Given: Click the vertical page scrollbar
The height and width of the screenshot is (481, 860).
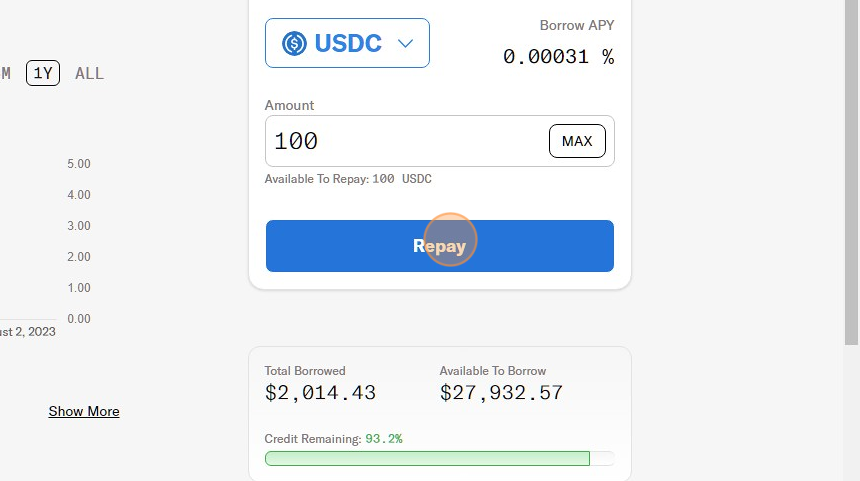Looking at the screenshot, I should point(852,170).
